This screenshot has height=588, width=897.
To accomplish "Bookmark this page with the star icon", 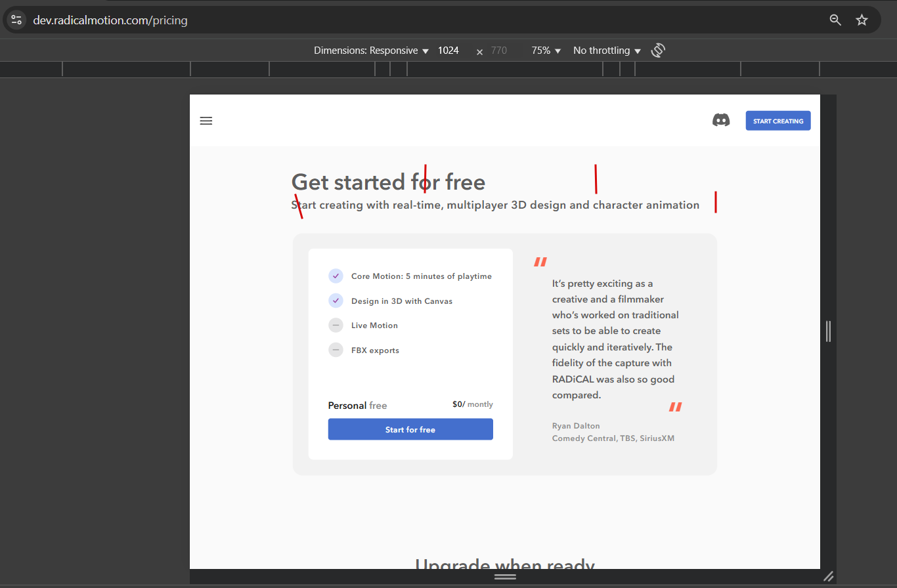I will 862,20.
